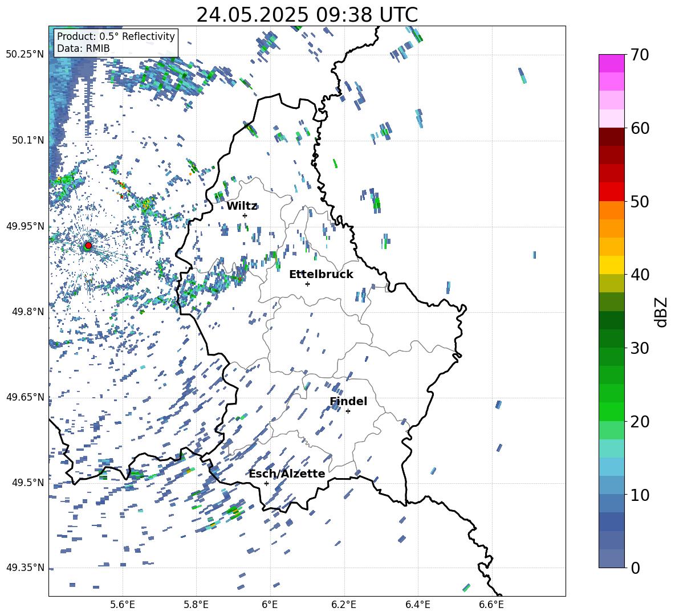675x616 pixels.
Task: Click the 49.8°N latitude label
Action: 27,312
